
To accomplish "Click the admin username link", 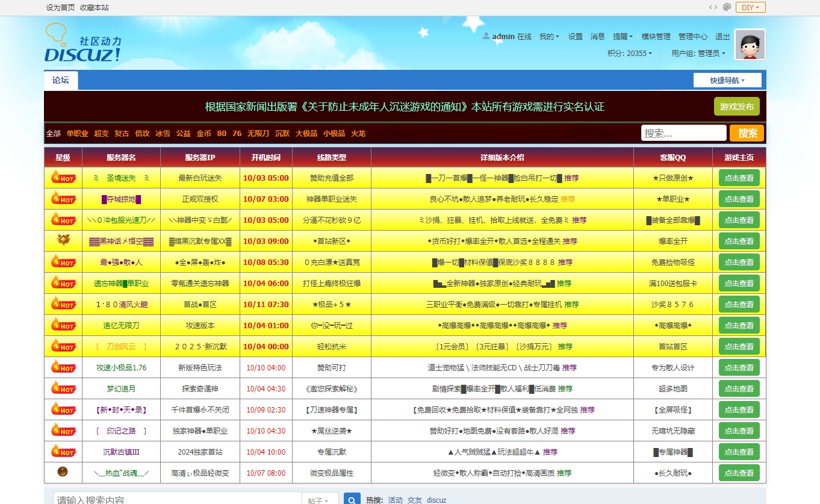I will (503, 37).
